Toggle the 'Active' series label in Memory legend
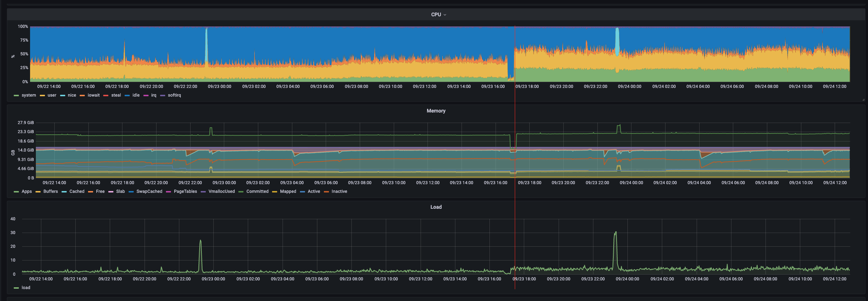The width and height of the screenshot is (868, 301). [x=314, y=191]
